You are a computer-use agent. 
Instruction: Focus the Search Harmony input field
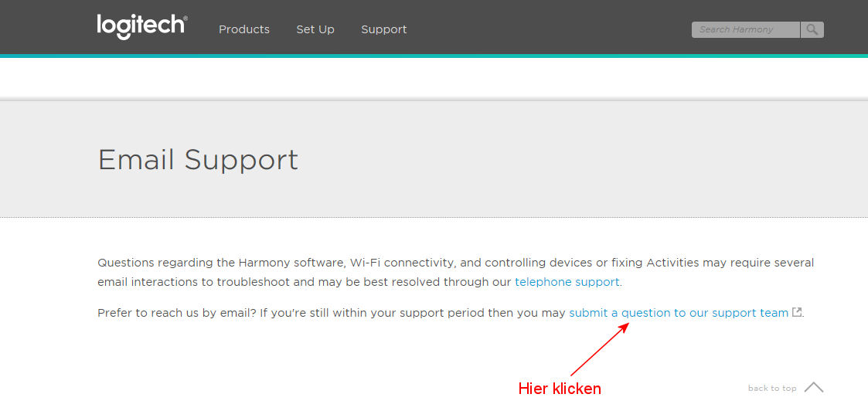point(745,29)
